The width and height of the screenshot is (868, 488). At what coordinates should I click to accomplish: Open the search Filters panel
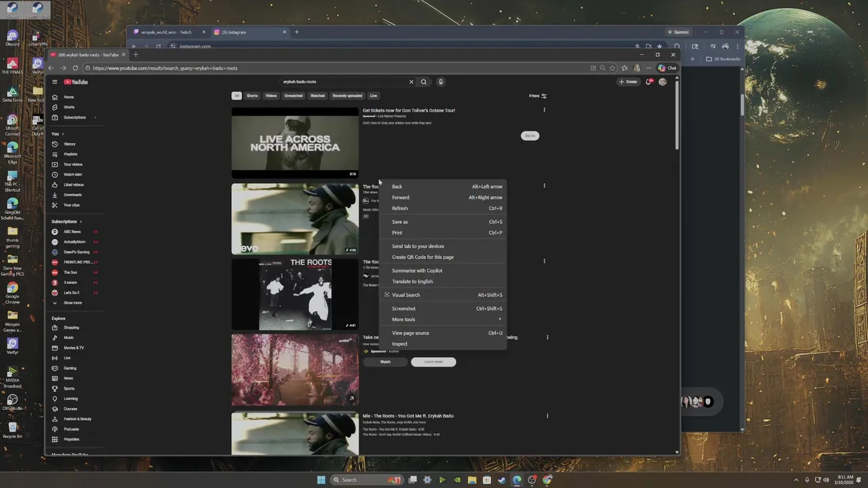(538, 96)
